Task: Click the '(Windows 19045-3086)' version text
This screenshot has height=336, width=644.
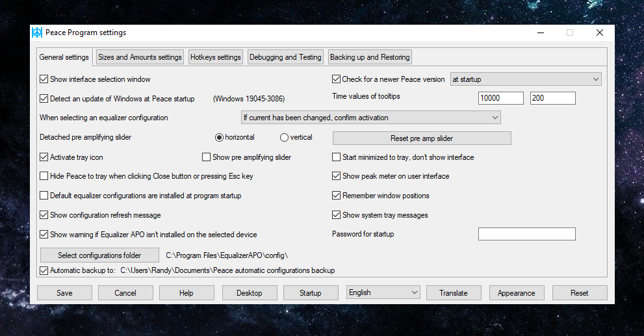Action: pyautogui.click(x=249, y=99)
